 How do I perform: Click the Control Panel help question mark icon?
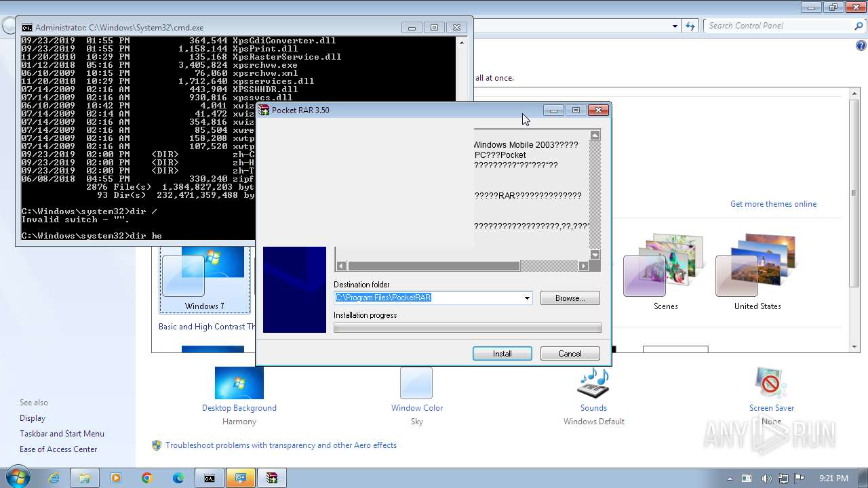click(861, 46)
